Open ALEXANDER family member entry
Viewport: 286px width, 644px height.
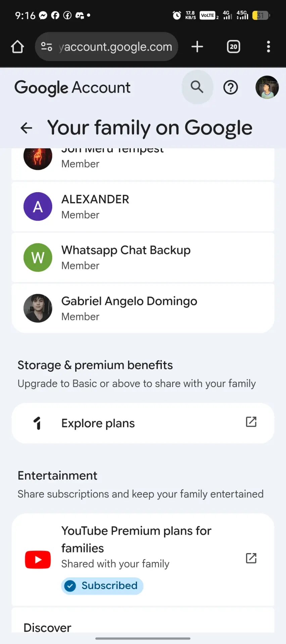143,207
